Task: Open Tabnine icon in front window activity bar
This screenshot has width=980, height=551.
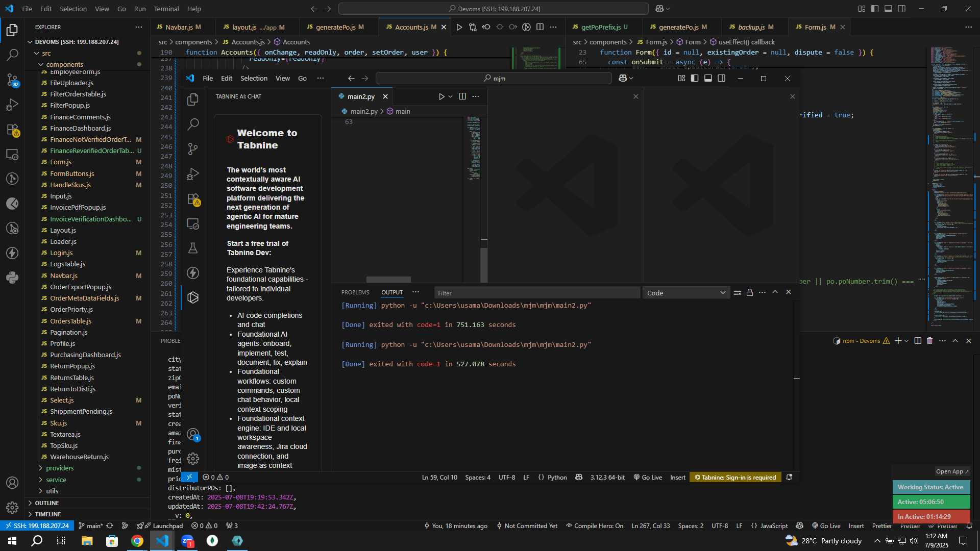Action: pyautogui.click(x=193, y=297)
